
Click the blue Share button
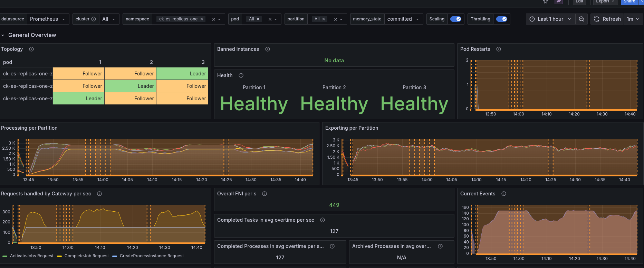click(x=629, y=1)
